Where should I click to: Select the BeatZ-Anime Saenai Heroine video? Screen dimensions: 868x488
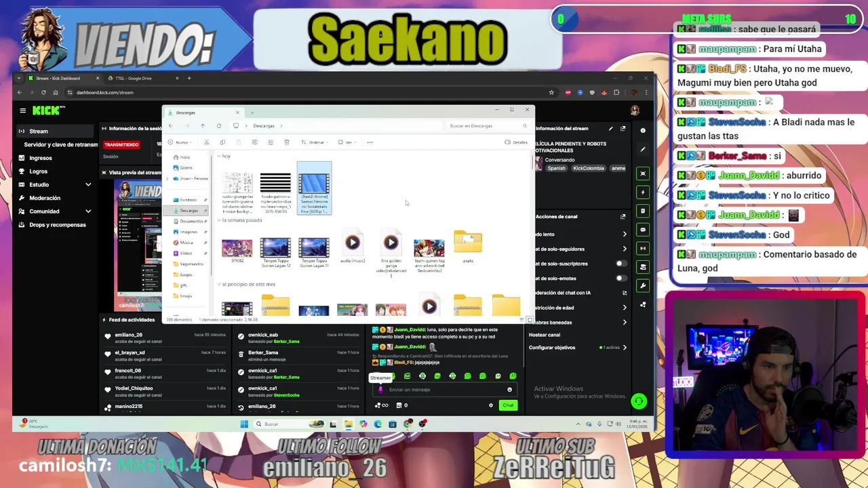tap(314, 188)
